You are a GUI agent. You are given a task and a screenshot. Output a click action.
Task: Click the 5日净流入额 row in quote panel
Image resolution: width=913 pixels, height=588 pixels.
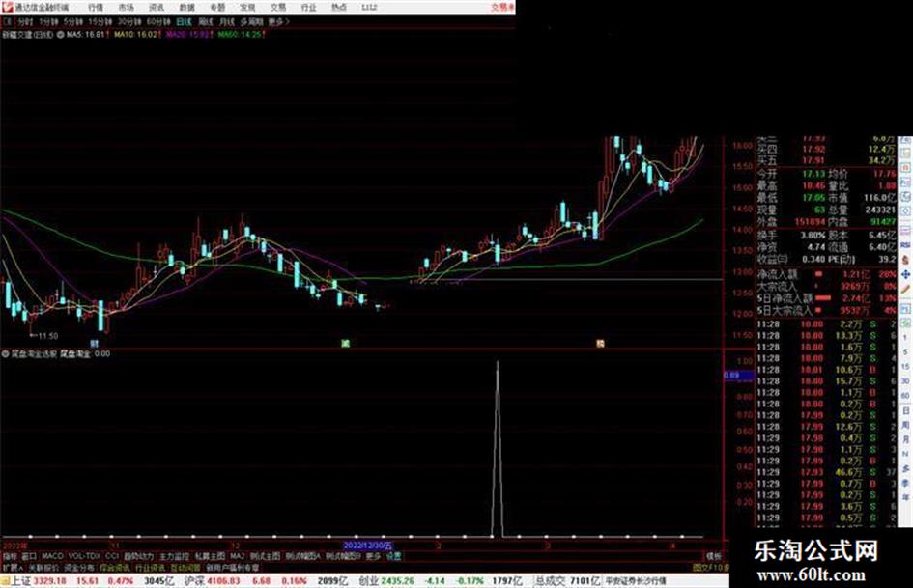pos(826,298)
